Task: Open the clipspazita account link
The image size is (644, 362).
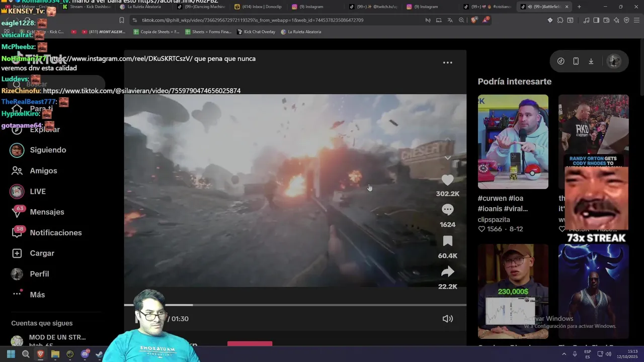Action: (494, 219)
